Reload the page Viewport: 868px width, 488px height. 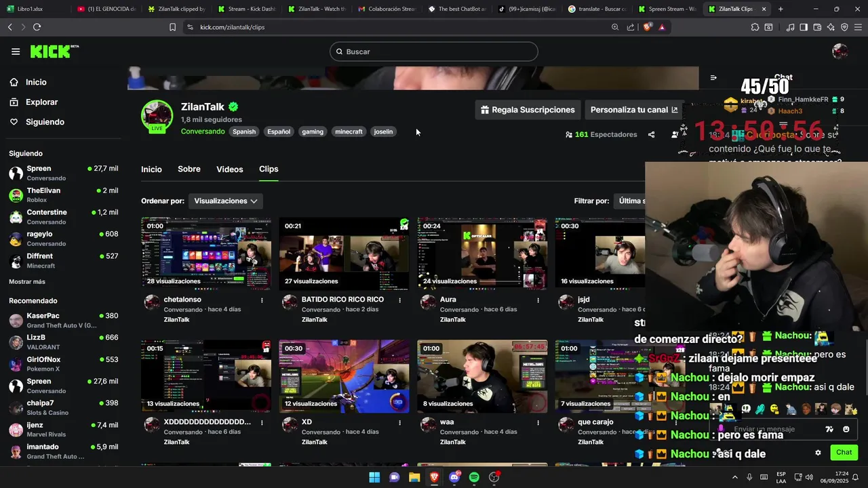[x=37, y=27]
